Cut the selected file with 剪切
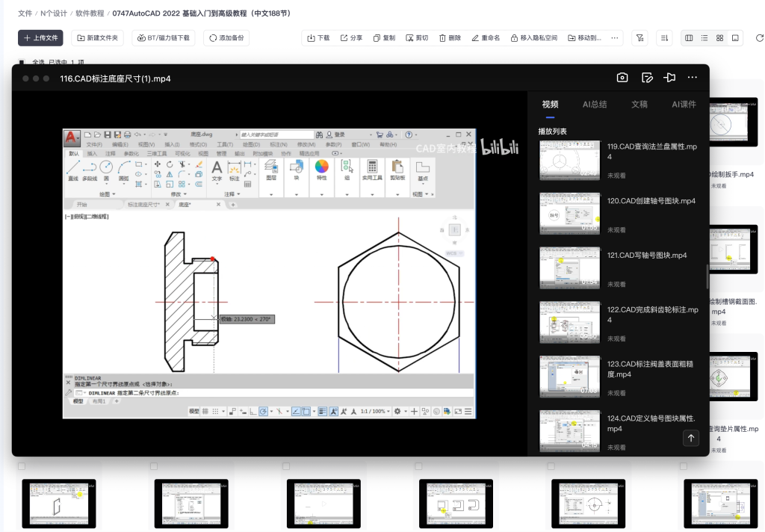 (417, 38)
